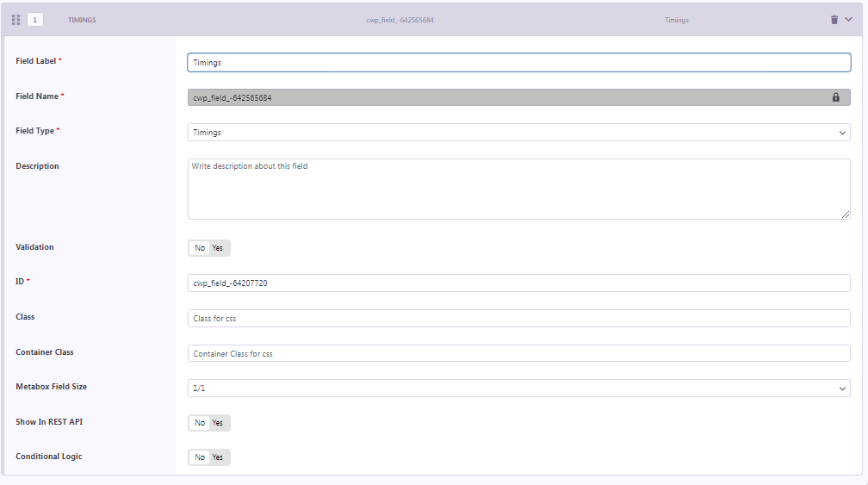Click the Field Label caption
868x485 pixels.
click(38, 61)
